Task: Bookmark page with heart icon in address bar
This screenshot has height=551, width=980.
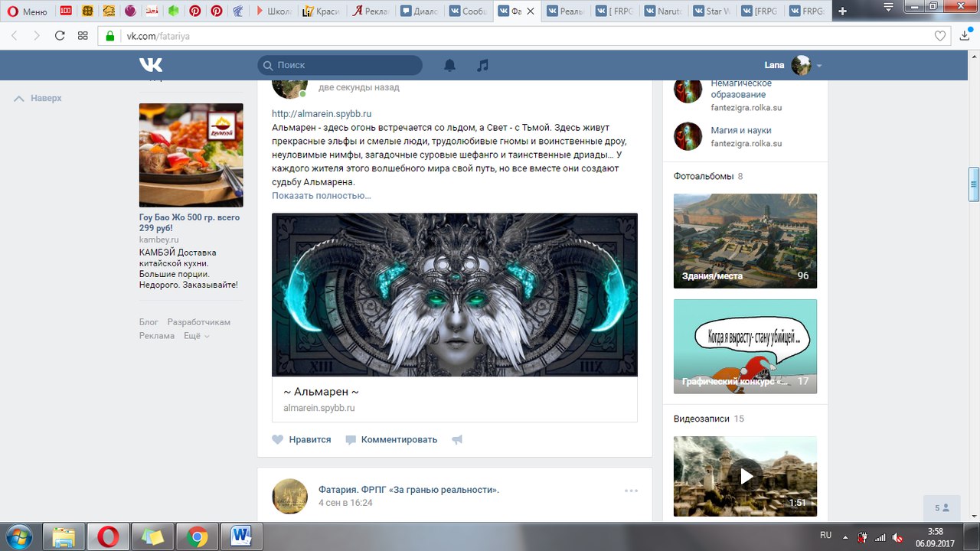Action: click(940, 35)
